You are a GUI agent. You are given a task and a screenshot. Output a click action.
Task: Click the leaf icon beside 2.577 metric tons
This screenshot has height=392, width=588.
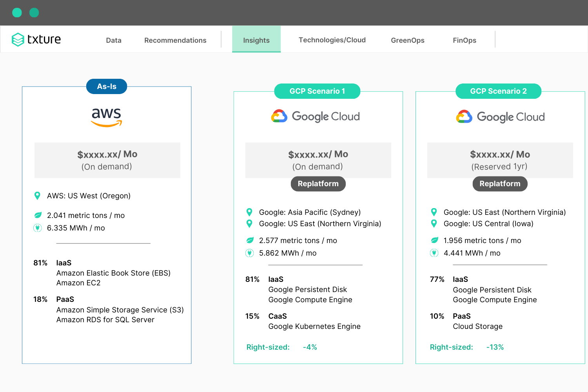click(x=250, y=240)
